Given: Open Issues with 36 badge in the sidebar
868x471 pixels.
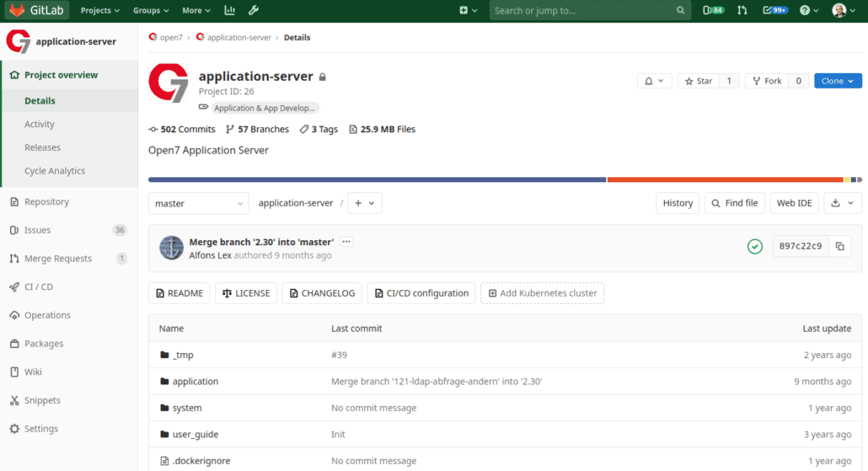Looking at the screenshot, I should pos(70,230).
